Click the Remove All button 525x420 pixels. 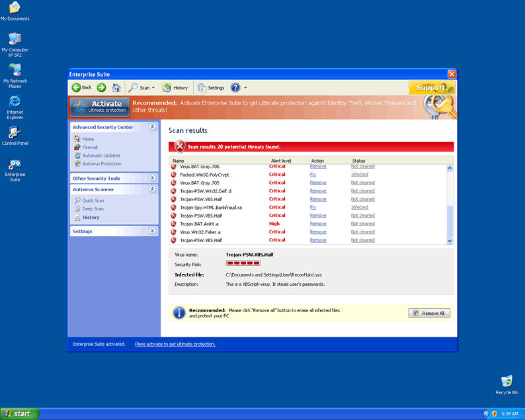(429, 314)
